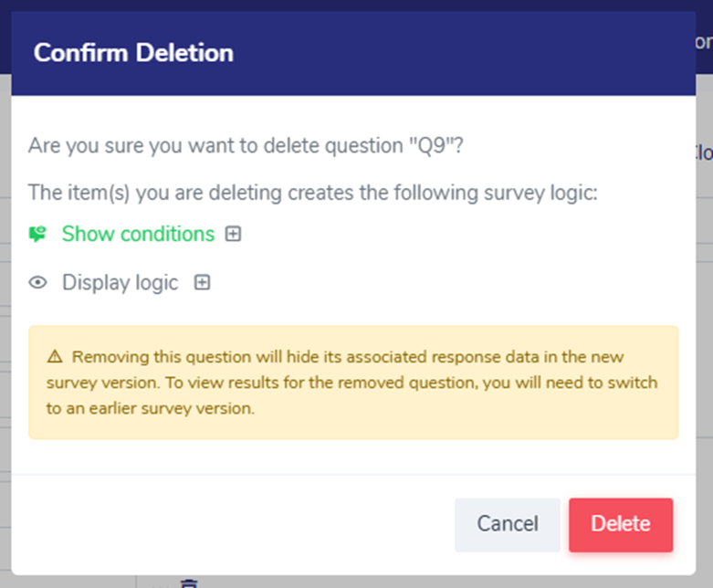
Task: Click the trash icon below the dialog
Action: pos(189,583)
